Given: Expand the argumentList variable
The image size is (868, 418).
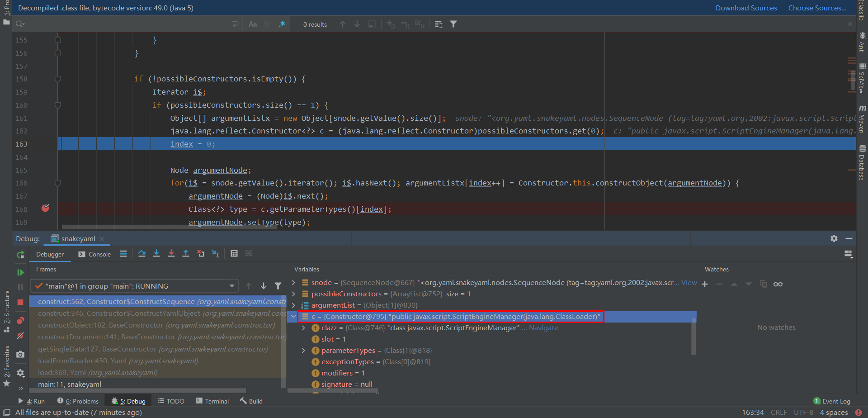Looking at the screenshot, I should pyautogui.click(x=293, y=305).
